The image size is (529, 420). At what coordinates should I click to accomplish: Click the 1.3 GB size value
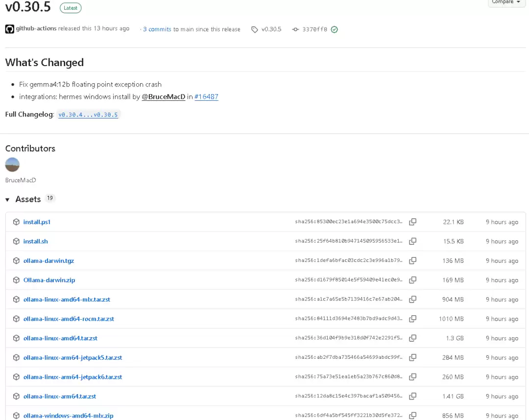[455, 338]
